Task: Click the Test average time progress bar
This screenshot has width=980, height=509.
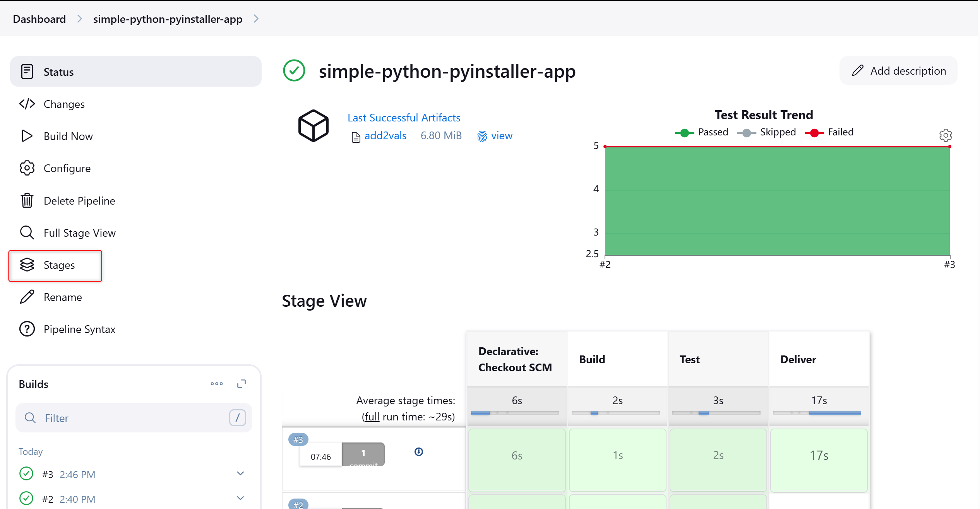Action: [716, 413]
